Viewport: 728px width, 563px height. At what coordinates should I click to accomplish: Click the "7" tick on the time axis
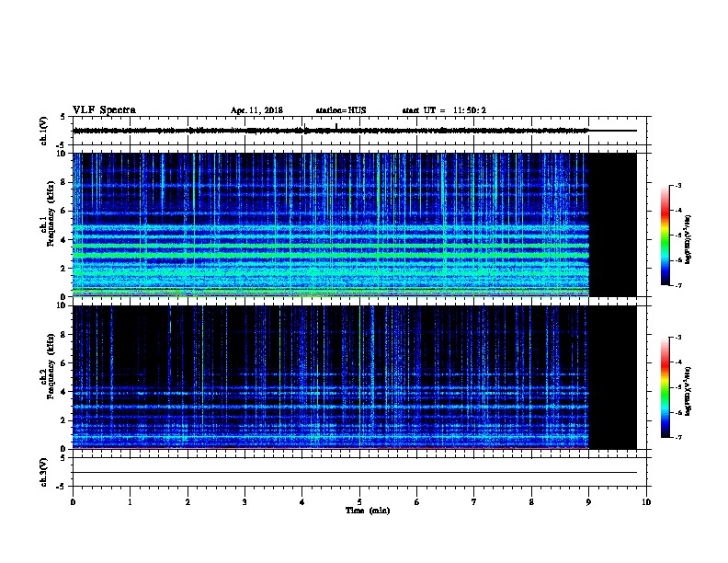coord(474,502)
